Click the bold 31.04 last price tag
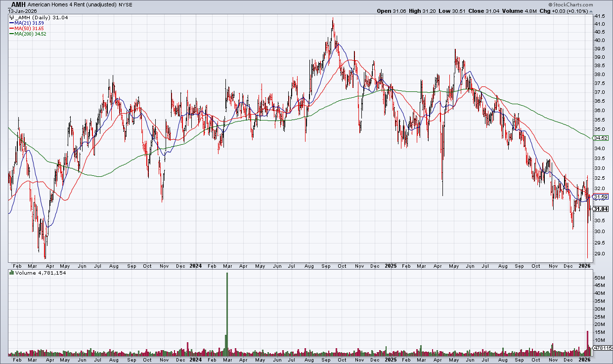Screen dimensions: 613x364 click(x=600, y=209)
